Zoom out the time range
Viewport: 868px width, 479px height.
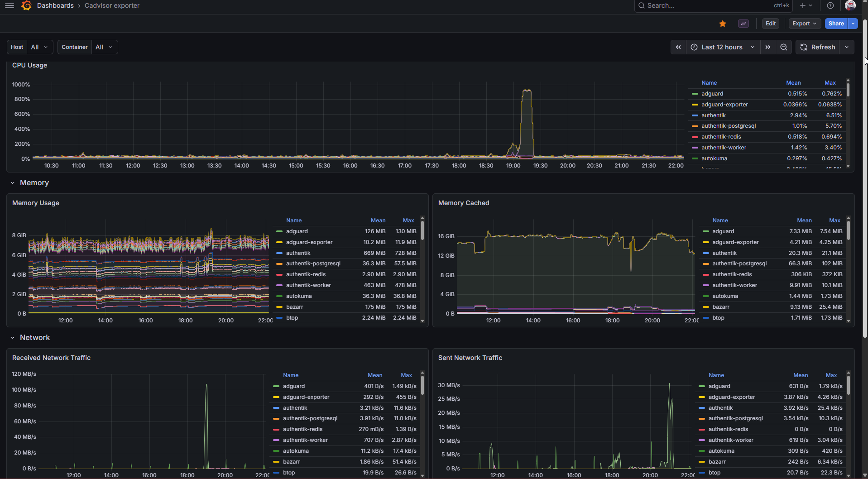784,47
